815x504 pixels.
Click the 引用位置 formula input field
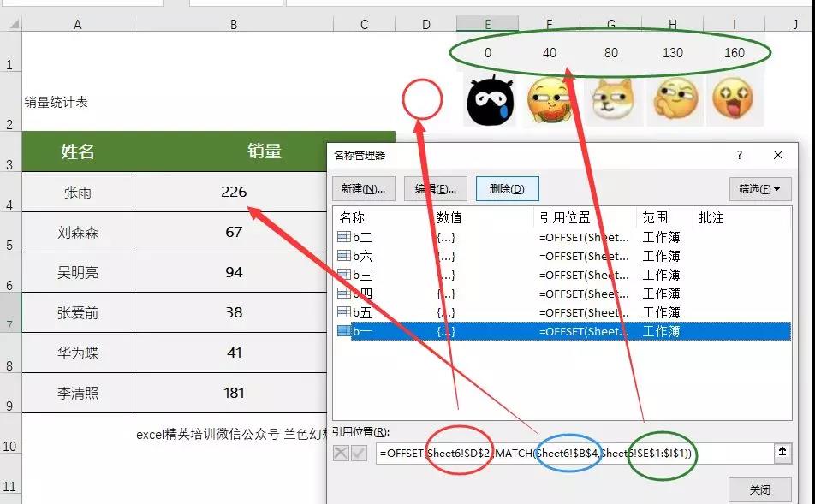click(574, 453)
